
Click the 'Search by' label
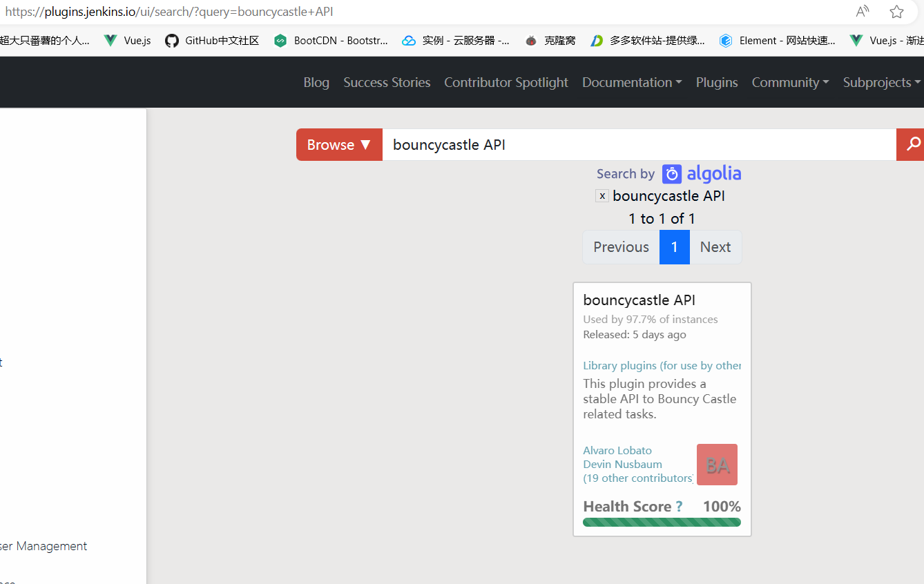coord(625,174)
